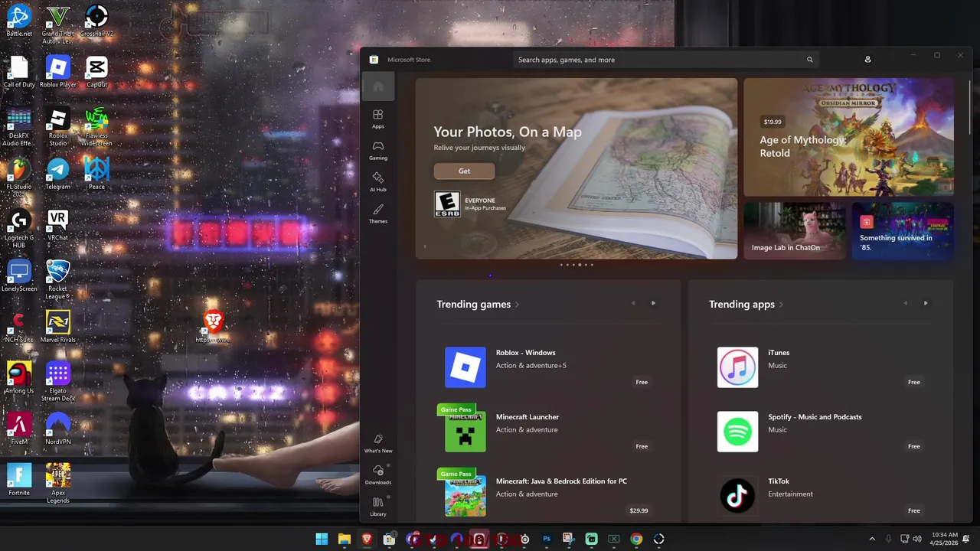Show next Trending apps items
Image resolution: width=980 pixels, height=551 pixels.
926,304
